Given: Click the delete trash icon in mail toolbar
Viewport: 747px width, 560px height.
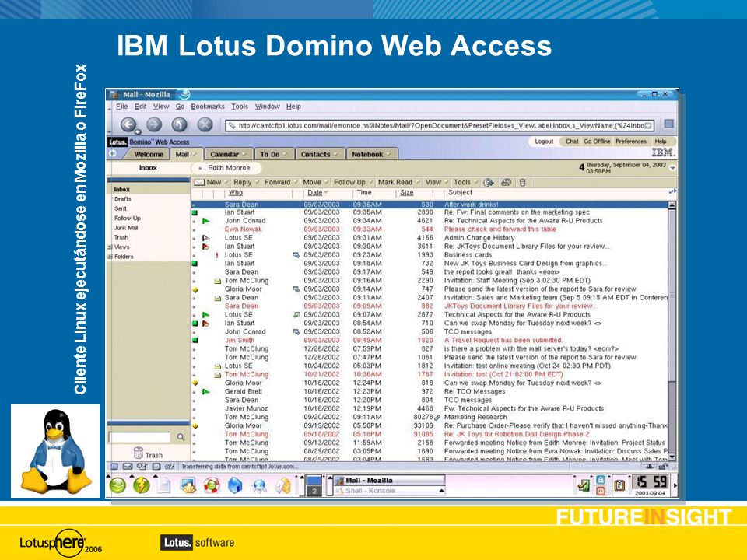Looking at the screenshot, I should (522, 182).
